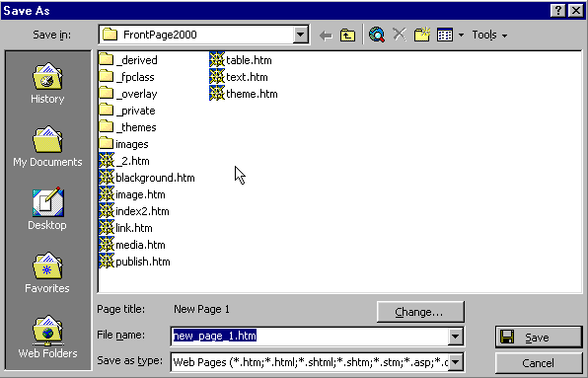Click the Delete X icon in toolbar
The height and width of the screenshot is (378, 588).
point(400,35)
